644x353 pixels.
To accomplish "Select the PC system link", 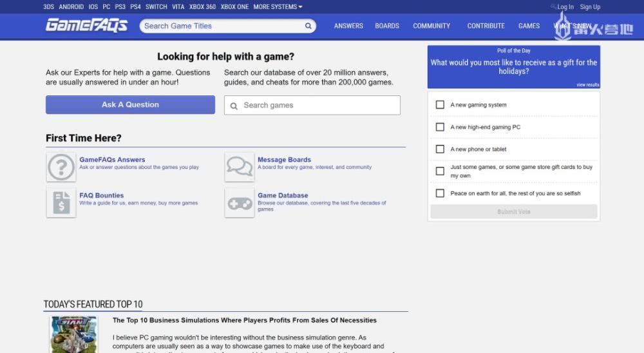I will [106, 6].
